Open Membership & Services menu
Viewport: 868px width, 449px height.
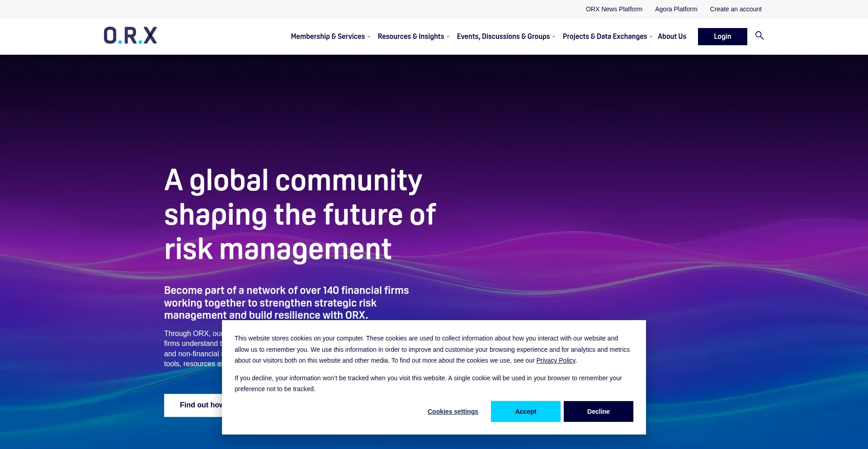[328, 37]
